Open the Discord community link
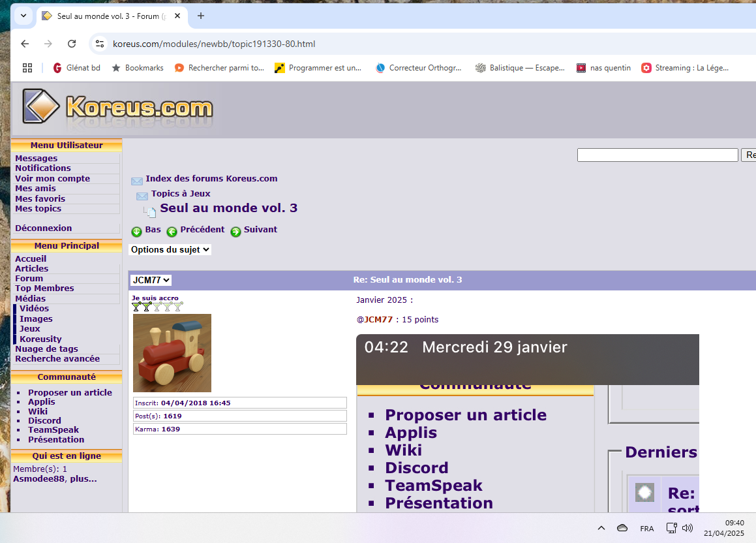The width and height of the screenshot is (756, 543). (x=44, y=420)
